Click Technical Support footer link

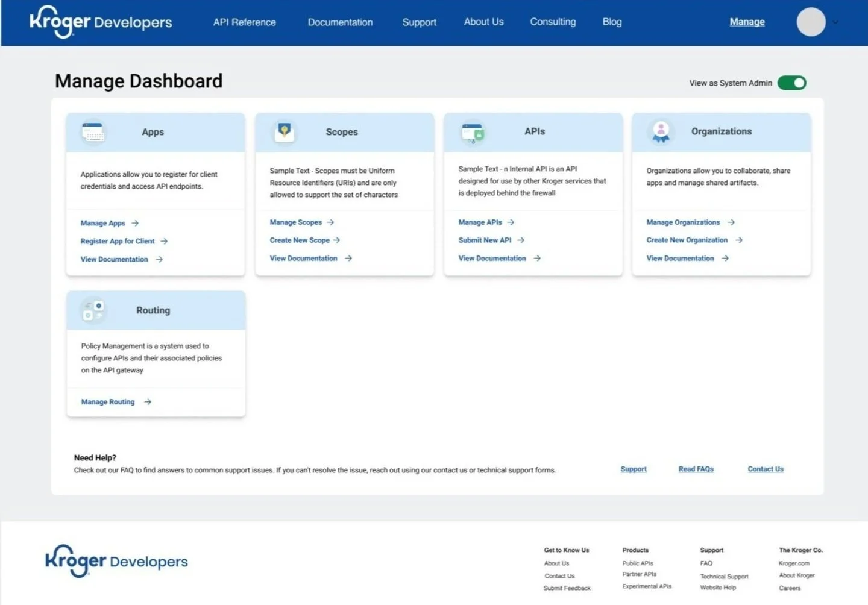(725, 577)
